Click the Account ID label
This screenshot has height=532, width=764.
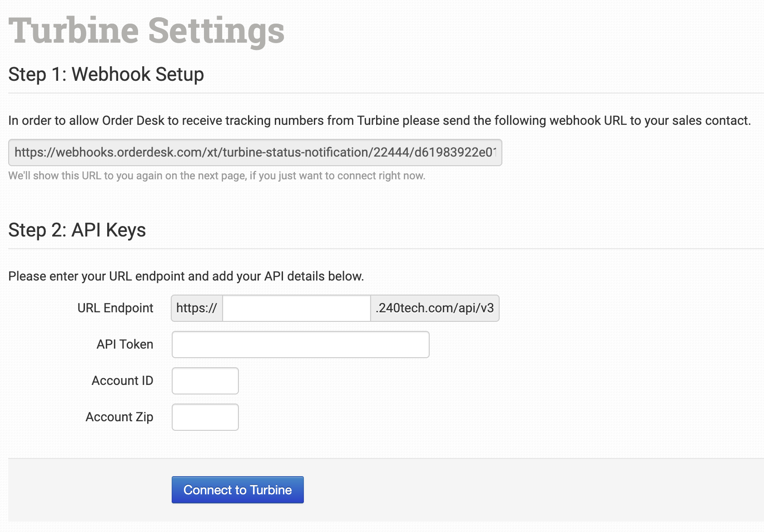tap(123, 381)
